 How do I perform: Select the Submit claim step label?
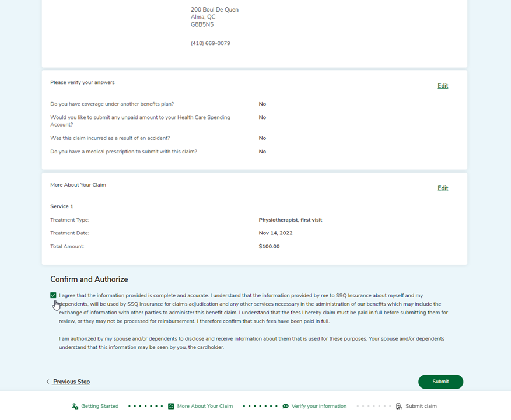(x=421, y=407)
